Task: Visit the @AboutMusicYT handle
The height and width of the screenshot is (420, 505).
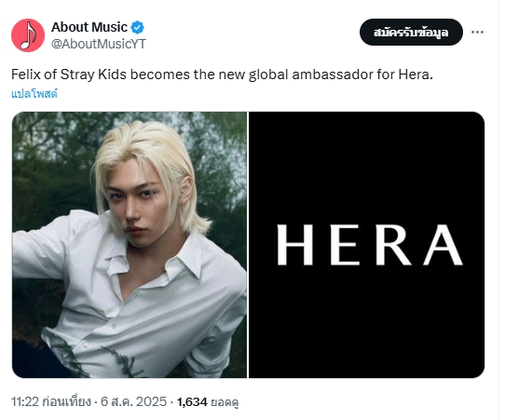Action: click(99, 44)
